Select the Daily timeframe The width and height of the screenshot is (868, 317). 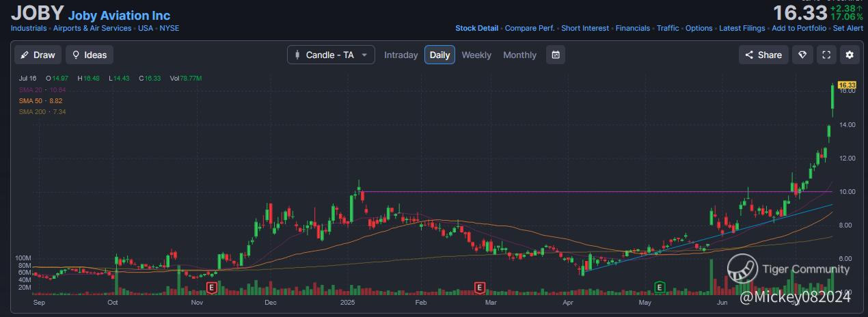point(439,55)
